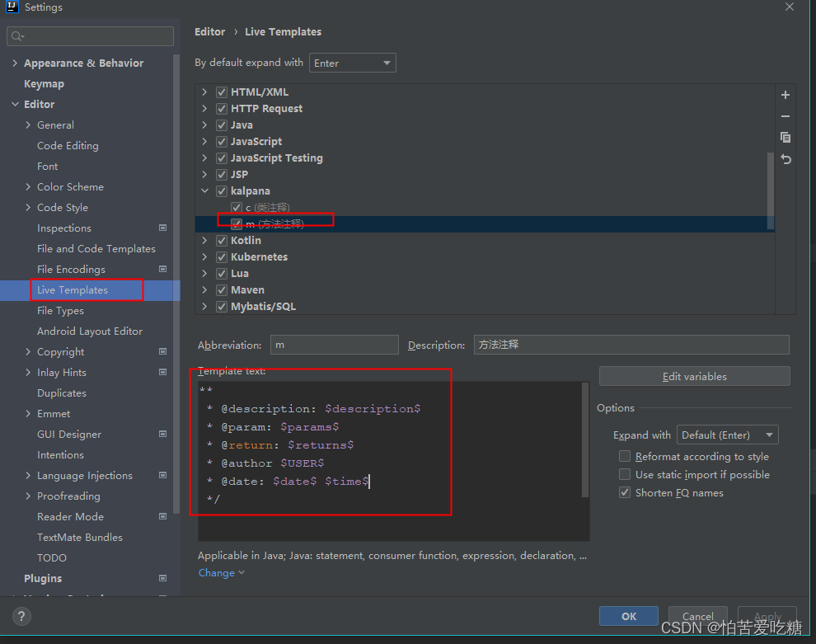
Task: Open the File Types settings page
Action: click(x=60, y=311)
